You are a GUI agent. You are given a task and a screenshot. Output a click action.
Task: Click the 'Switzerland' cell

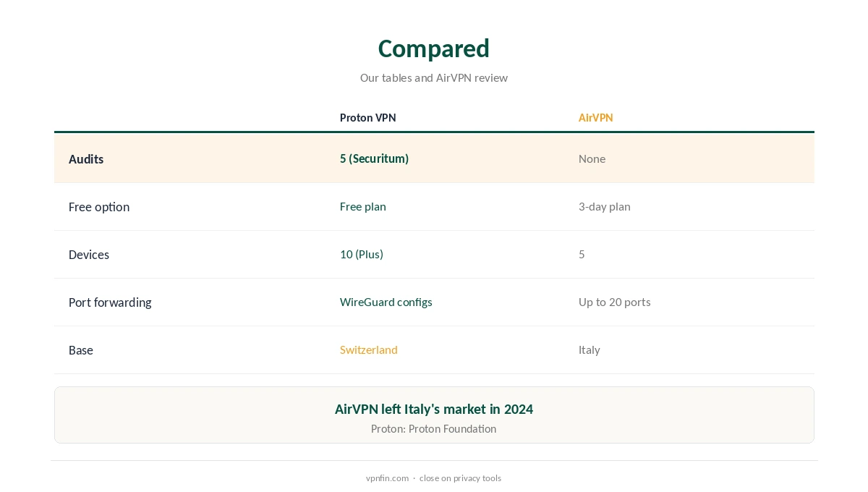click(x=369, y=349)
